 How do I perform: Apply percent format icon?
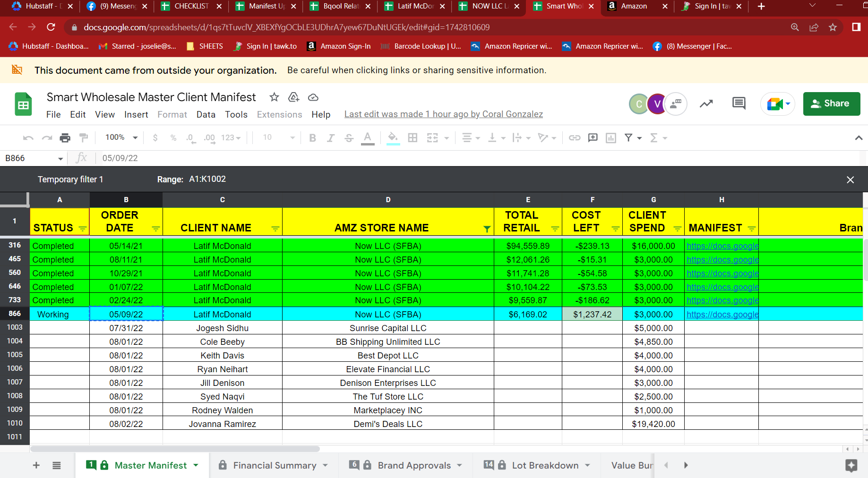coord(173,138)
